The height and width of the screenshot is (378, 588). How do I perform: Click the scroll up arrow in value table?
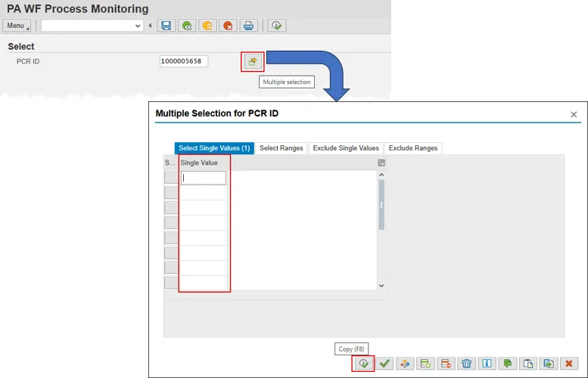381,175
